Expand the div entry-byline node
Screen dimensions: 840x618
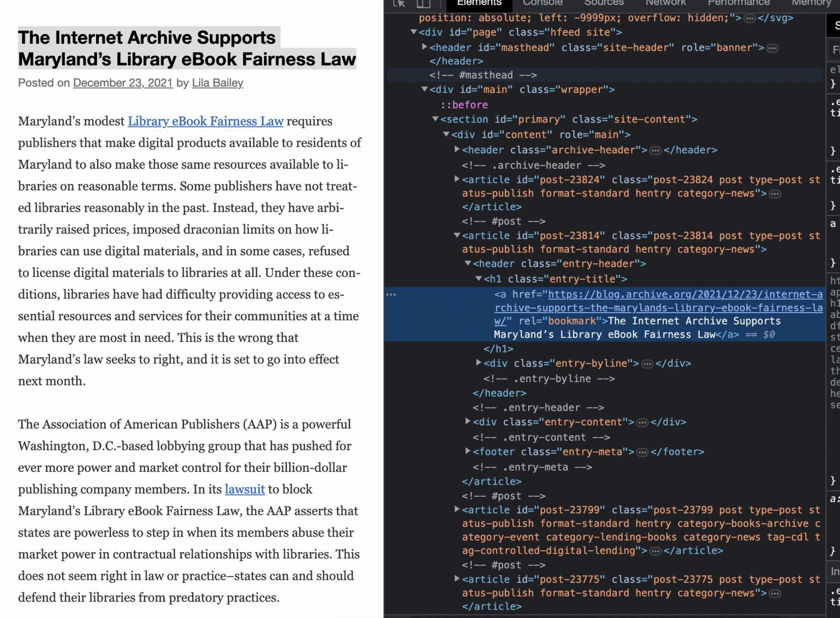pyautogui.click(x=478, y=363)
